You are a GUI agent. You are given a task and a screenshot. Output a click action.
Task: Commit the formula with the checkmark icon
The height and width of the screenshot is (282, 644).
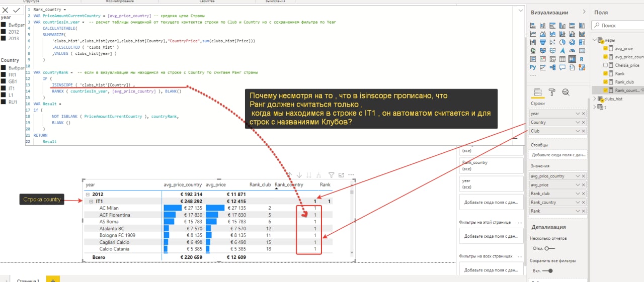click(x=17, y=10)
